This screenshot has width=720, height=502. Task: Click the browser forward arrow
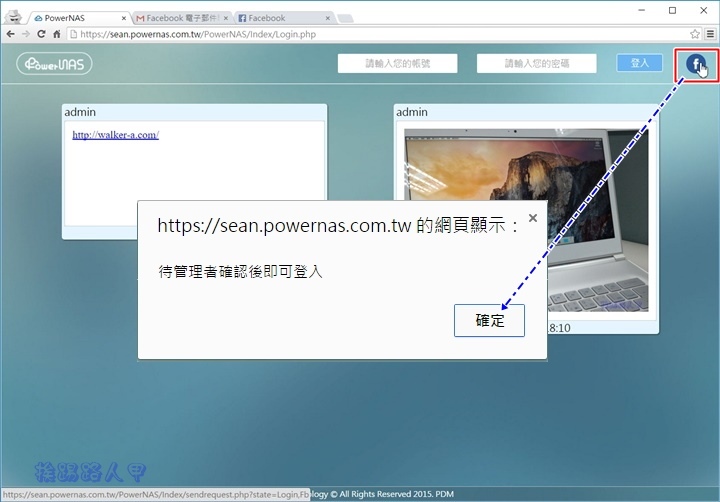coord(25,34)
